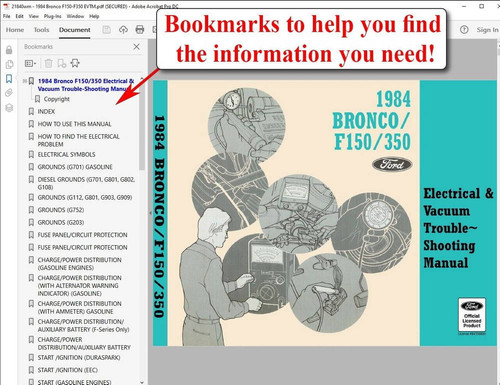Image resolution: width=500 pixels, height=385 pixels.
Task: Open the Plug-Ins menu
Action: pyautogui.click(x=53, y=16)
